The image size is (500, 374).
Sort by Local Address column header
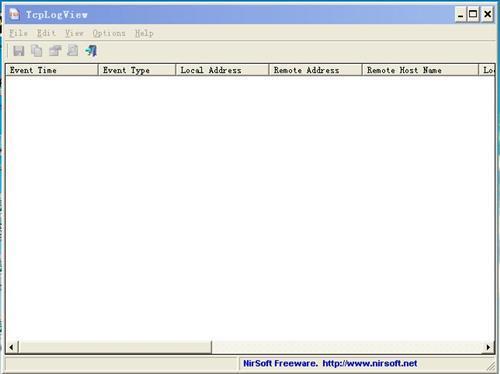222,70
